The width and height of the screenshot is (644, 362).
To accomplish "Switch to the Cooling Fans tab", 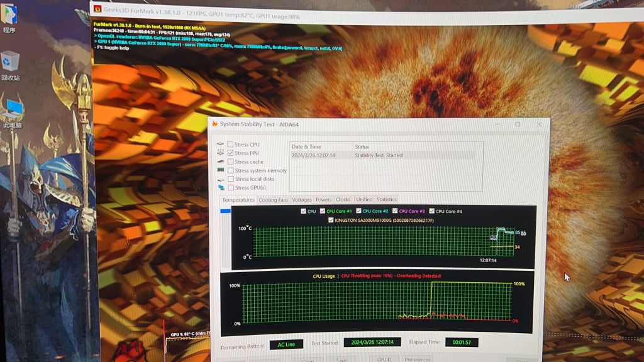I will point(273,200).
